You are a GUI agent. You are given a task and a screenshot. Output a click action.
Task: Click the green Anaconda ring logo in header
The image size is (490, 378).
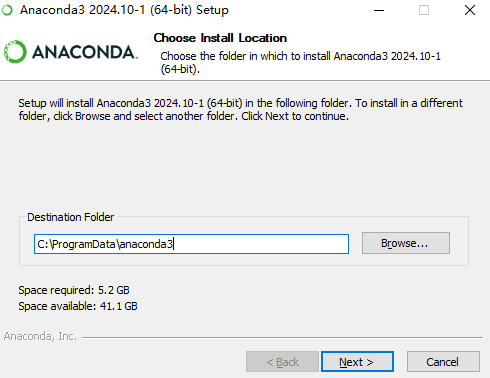(15, 52)
